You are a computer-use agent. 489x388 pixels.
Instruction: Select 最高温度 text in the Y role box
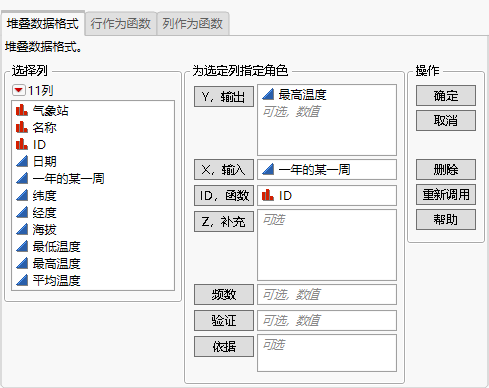pos(302,95)
